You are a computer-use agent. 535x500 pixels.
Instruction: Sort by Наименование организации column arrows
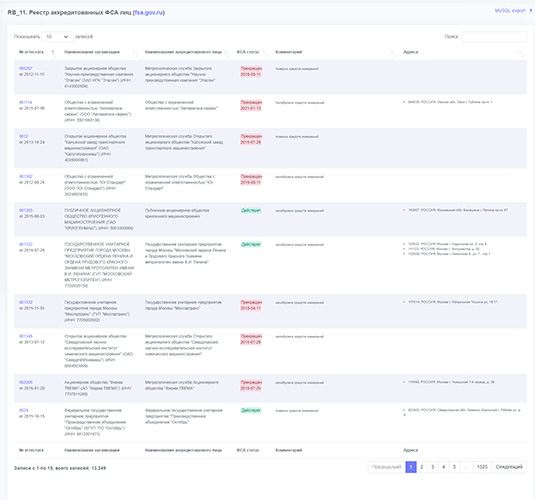(135, 53)
